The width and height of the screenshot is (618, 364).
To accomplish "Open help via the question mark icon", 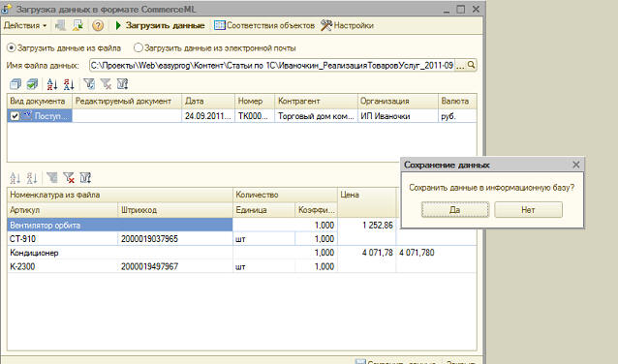I will (98, 25).
